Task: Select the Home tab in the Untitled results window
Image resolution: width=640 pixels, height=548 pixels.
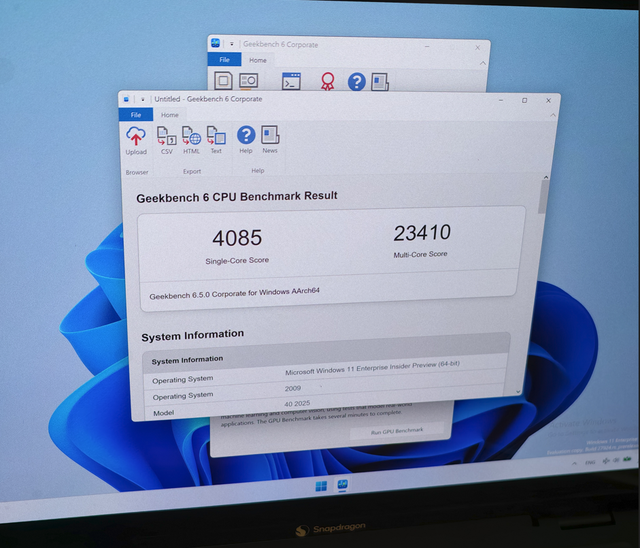Action: 169,115
